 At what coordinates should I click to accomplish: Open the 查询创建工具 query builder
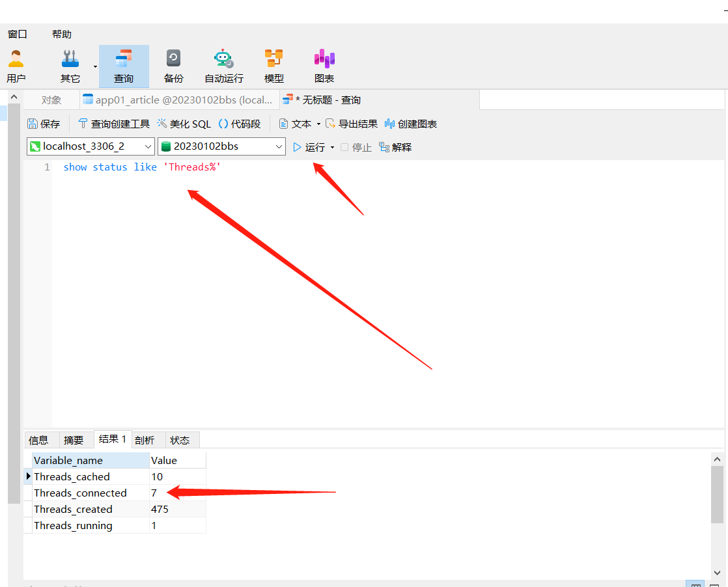(x=114, y=124)
